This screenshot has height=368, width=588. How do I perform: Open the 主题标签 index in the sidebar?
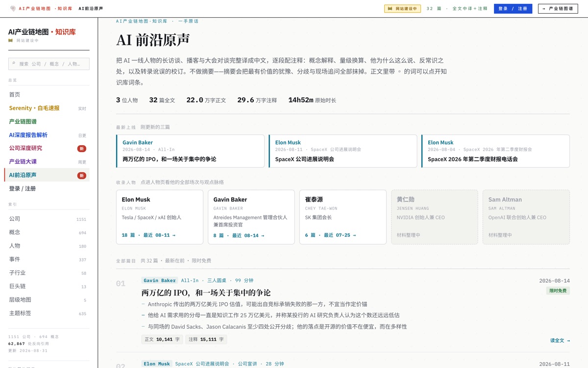click(47, 313)
